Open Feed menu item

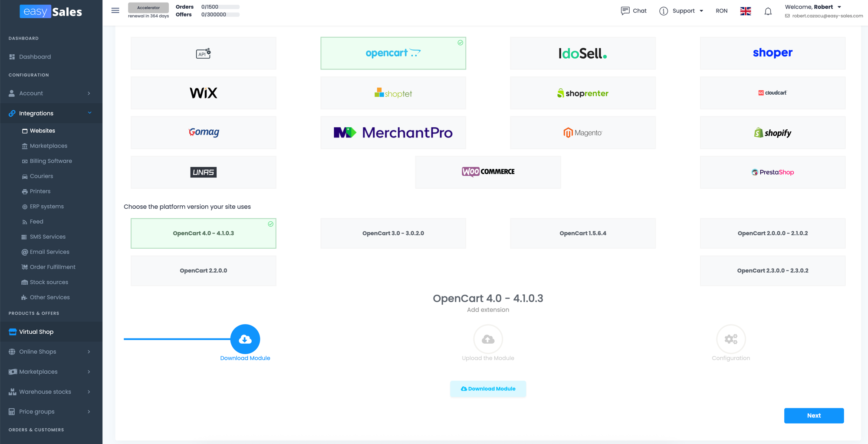36,222
